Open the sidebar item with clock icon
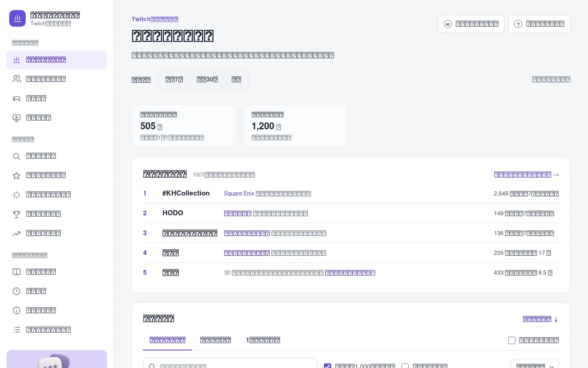 tap(57, 292)
